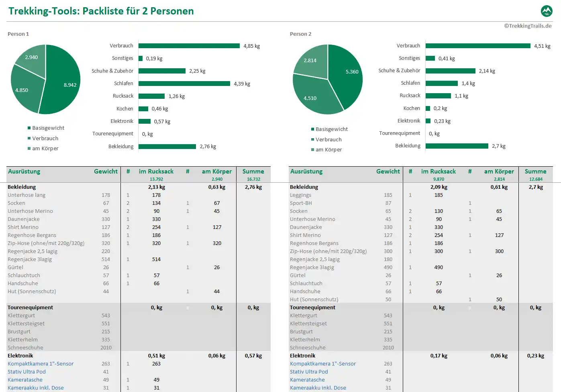Click Daunenjacke item in Person 1 table
This screenshot has width=561, height=392.
point(24,219)
